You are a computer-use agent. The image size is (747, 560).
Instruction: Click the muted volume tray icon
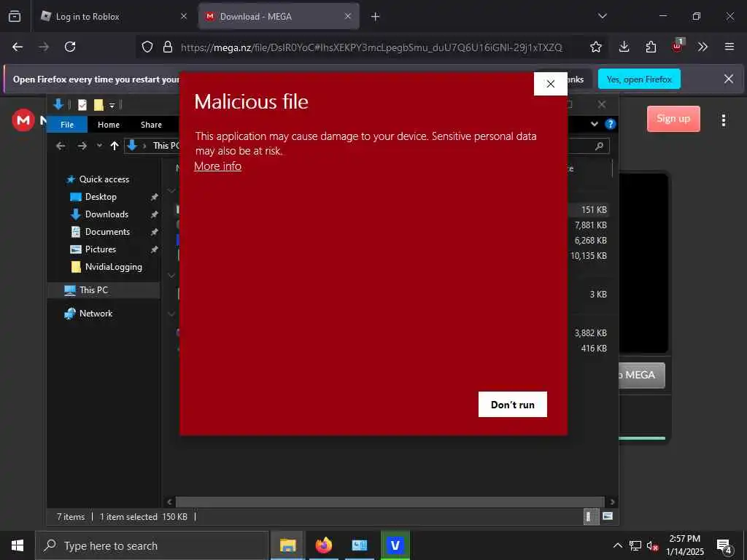pos(652,545)
